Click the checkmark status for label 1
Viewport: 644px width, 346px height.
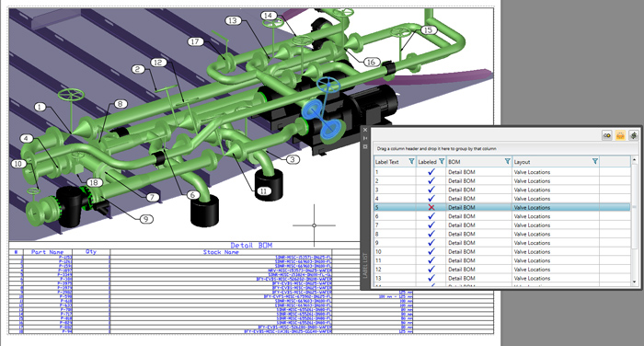pyautogui.click(x=431, y=172)
